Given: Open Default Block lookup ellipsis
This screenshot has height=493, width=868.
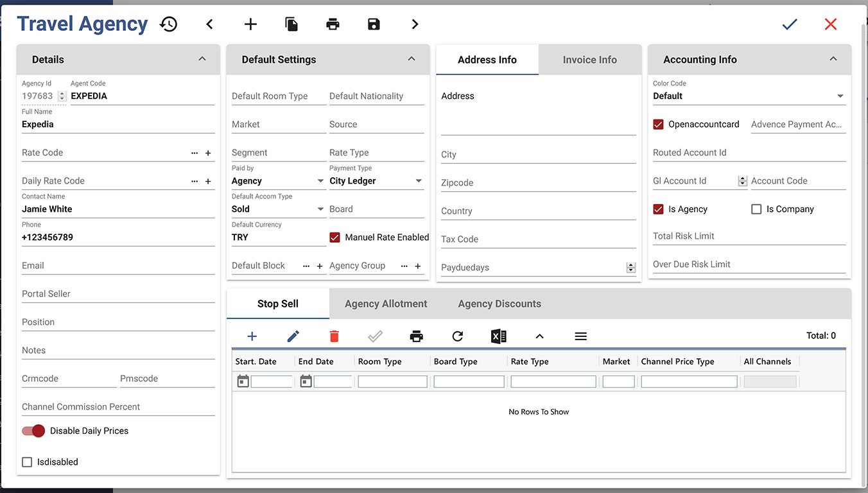Looking at the screenshot, I should 306,266.
